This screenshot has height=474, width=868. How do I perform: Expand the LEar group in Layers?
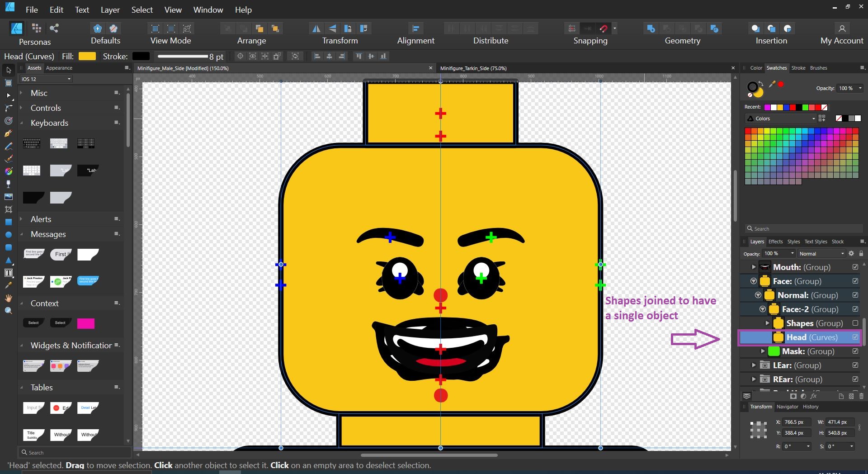[x=754, y=365]
